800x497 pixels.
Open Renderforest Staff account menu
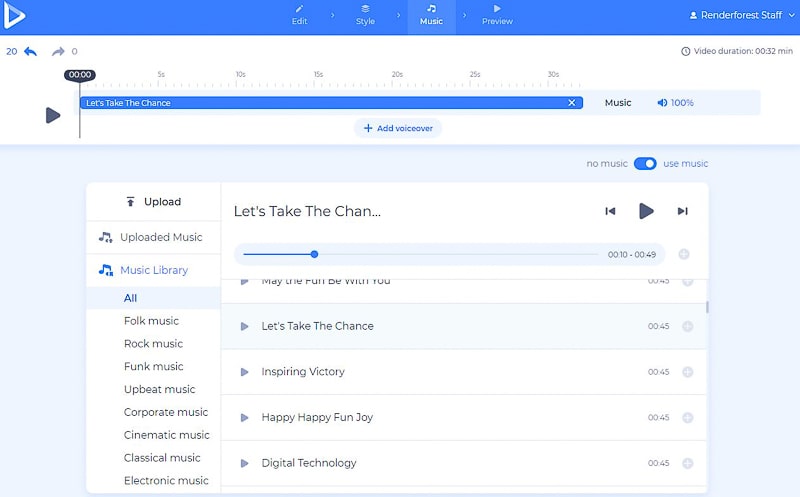click(736, 15)
